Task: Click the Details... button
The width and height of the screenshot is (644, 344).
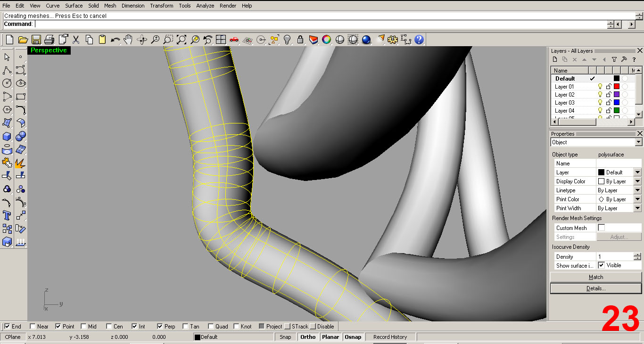Action: 596,288
